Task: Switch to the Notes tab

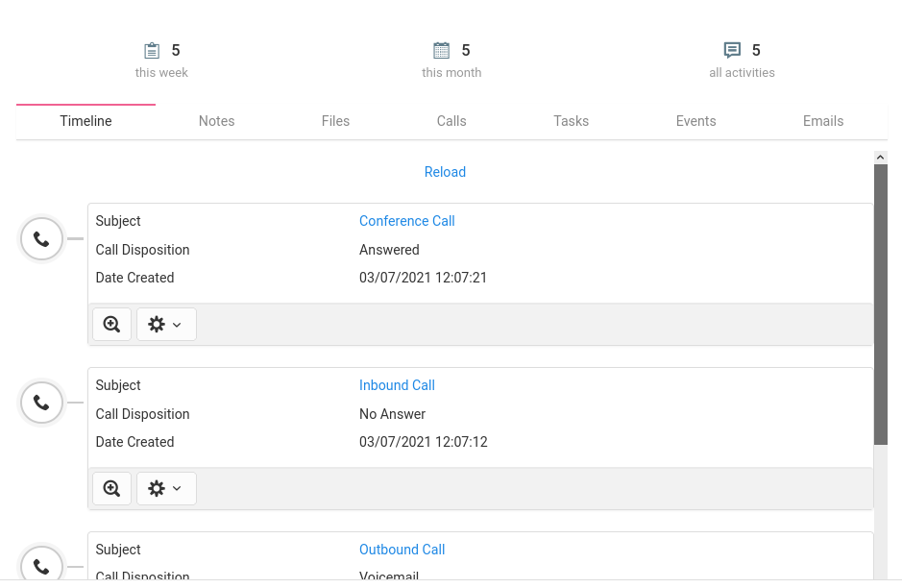Action: point(216,121)
